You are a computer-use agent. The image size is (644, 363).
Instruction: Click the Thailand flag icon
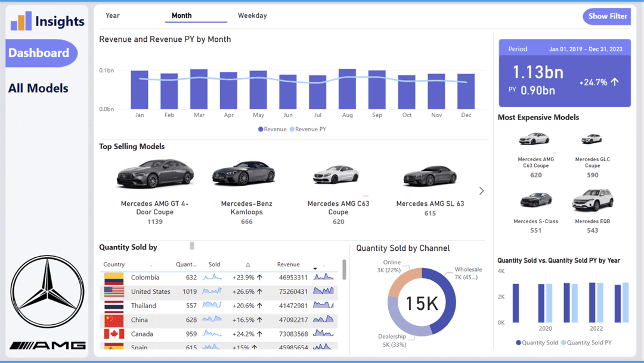114,306
